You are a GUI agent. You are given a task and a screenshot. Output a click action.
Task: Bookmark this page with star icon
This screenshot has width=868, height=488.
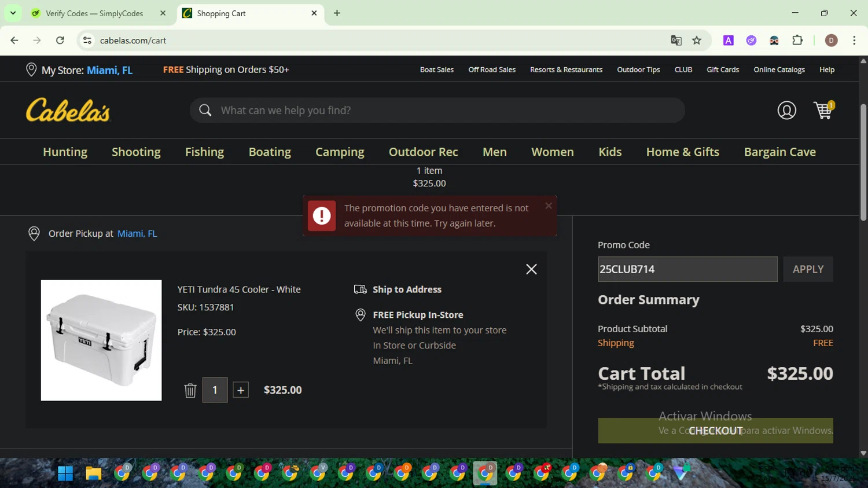[x=697, y=40]
